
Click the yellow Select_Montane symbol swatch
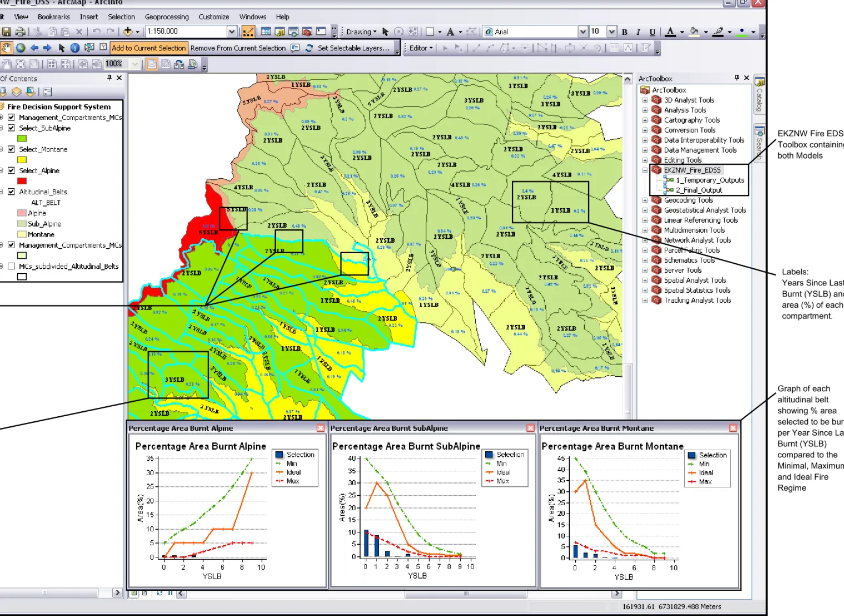click(x=22, y=160)
